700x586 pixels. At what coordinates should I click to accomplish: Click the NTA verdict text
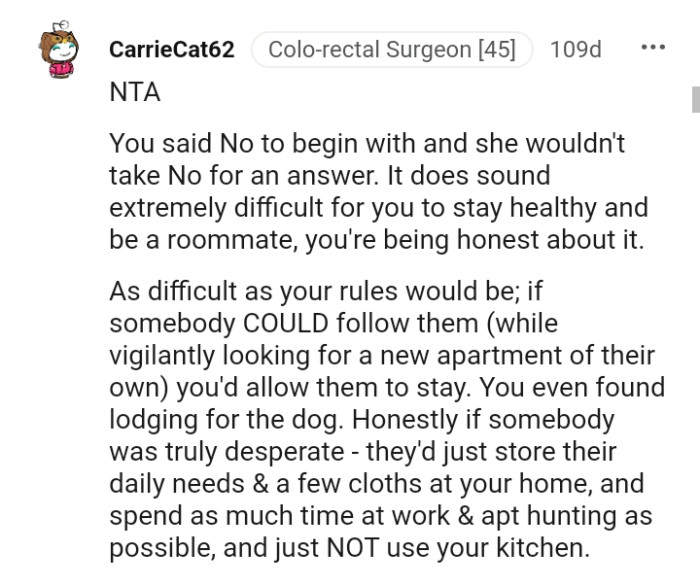pyautogui.click(x=134, y=92)
